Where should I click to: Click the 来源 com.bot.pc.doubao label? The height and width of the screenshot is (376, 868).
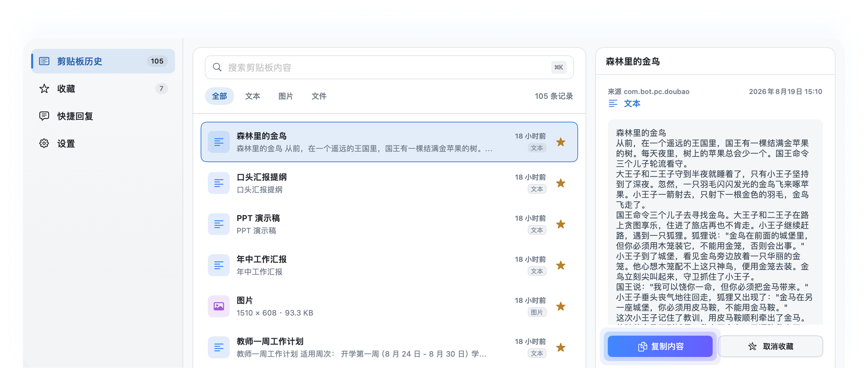(x=648, y=91)
